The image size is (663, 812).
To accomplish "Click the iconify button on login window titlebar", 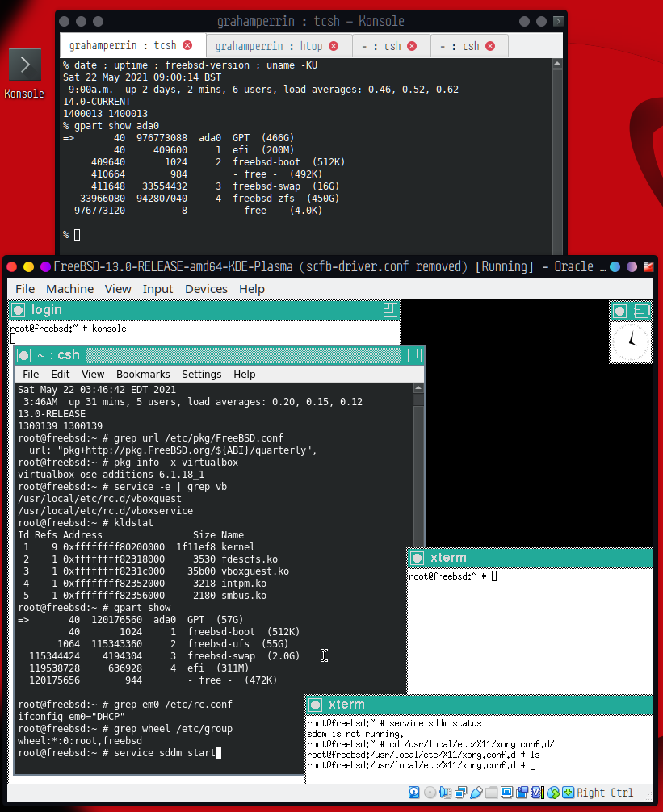I will 16,310.
